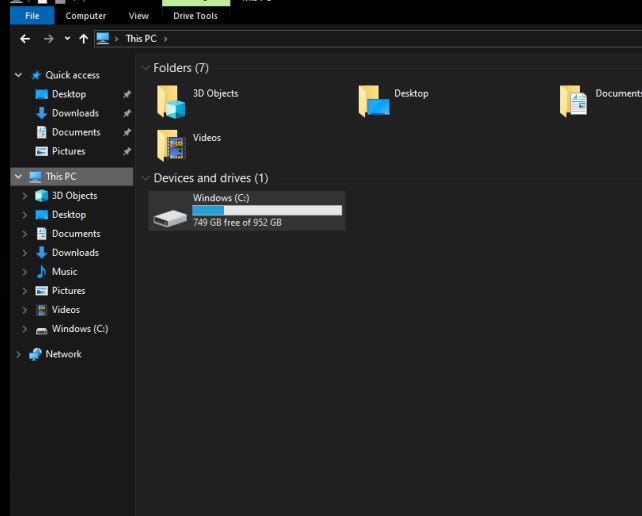Select Quick access in the sidebar
642x516 pixels.
[72, 75]
